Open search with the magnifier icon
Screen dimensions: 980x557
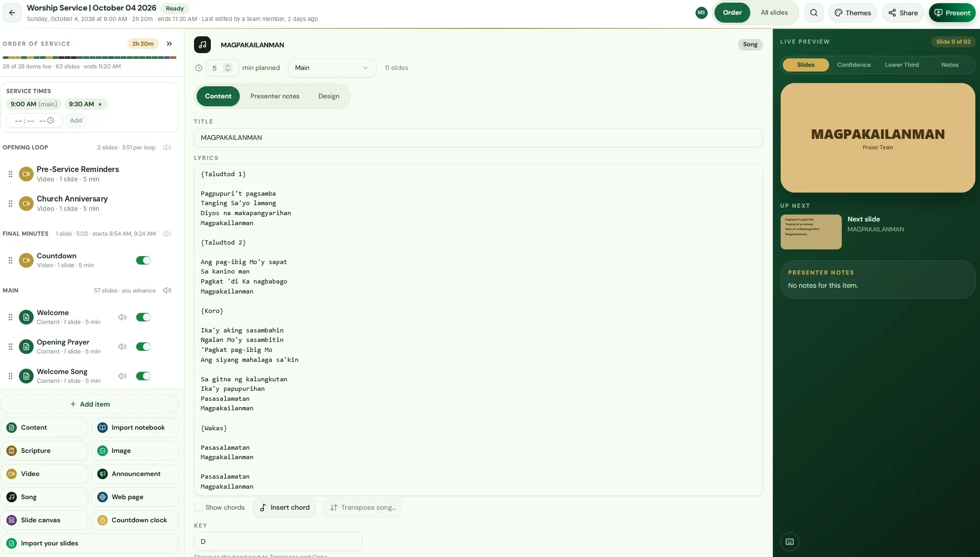pyautogui.click(x=814, y=13)
